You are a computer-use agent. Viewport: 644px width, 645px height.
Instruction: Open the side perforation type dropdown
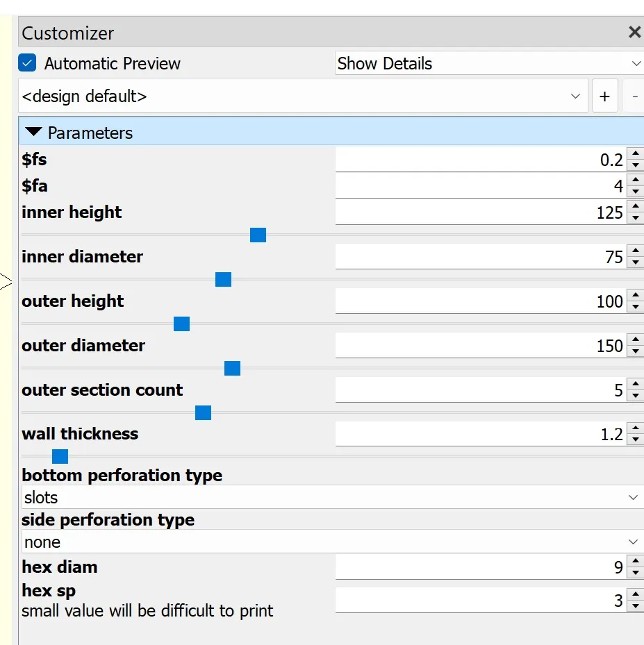point(331,542)
